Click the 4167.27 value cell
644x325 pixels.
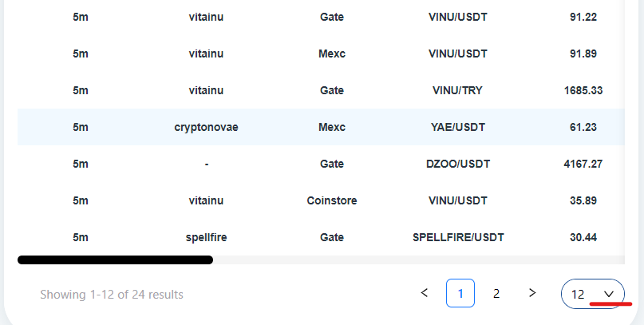click(583, 164)
